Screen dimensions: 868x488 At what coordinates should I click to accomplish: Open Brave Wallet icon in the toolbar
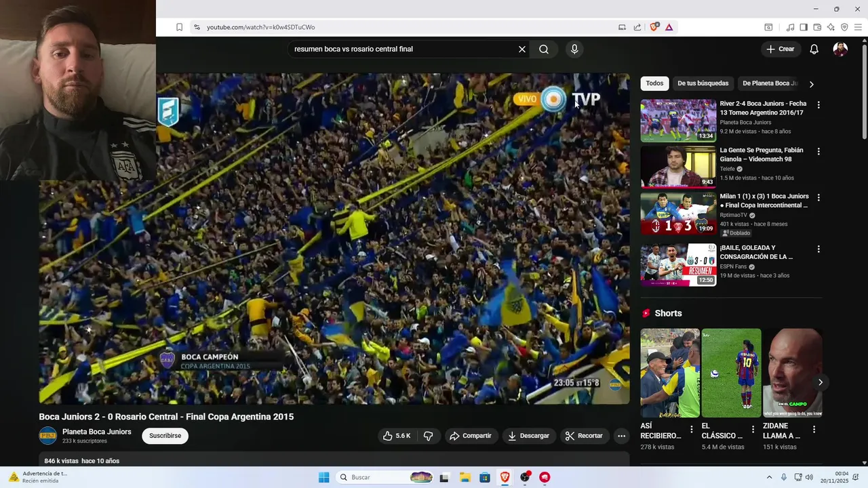click(817, 27)
